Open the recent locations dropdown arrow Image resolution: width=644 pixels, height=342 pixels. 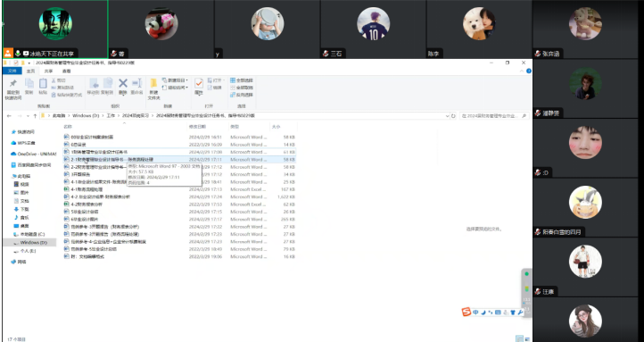[x=29, y=116]
